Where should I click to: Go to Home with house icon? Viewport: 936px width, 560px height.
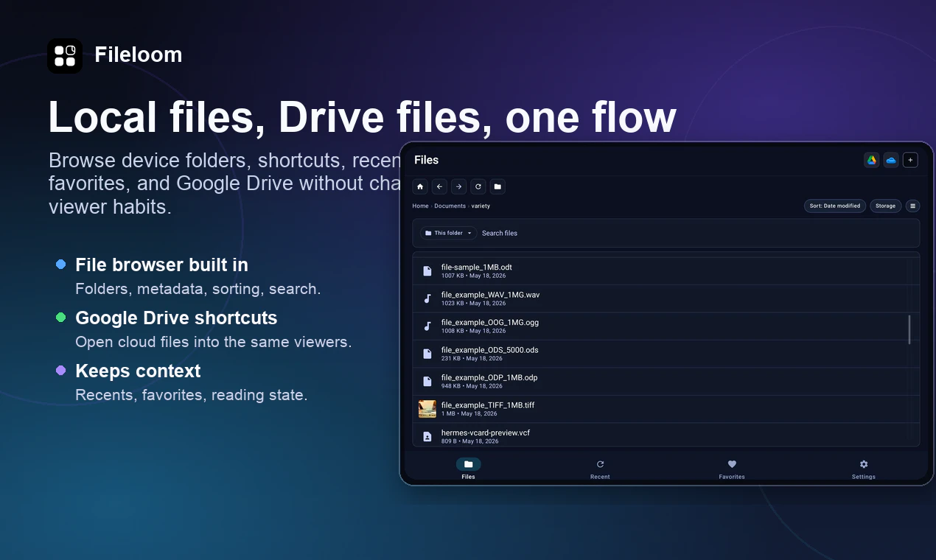tap(420, 186)
